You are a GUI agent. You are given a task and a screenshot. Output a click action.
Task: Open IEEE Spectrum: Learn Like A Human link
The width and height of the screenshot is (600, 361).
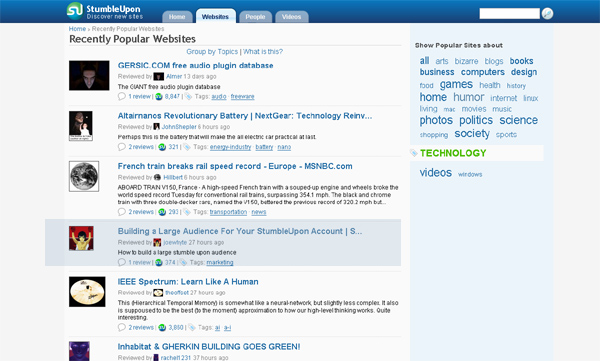click(x=188, y=282)
